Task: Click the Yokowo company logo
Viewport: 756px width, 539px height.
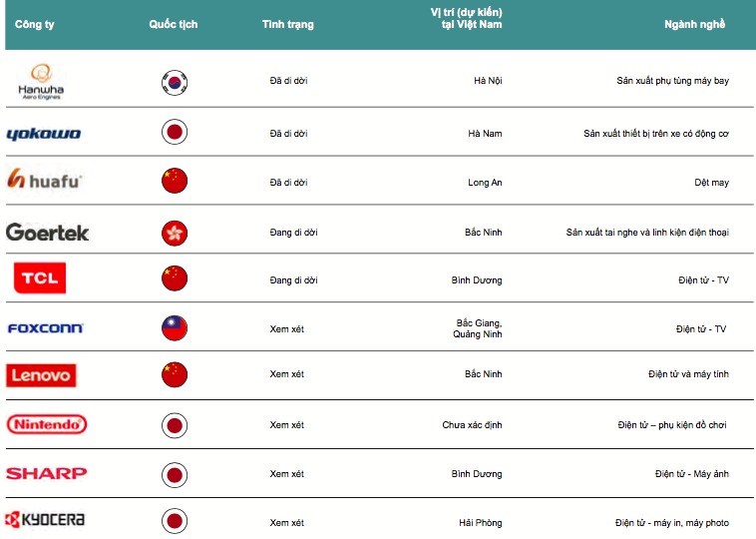Action: (x=44, y=134)
